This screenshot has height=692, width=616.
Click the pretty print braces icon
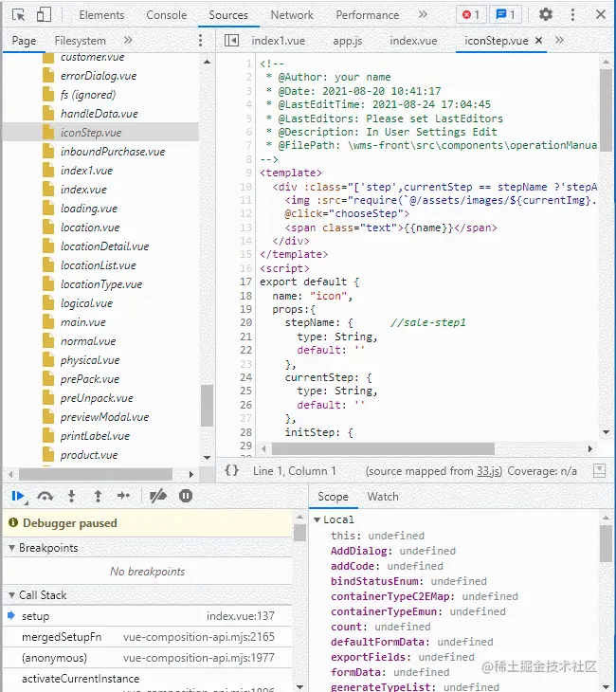[231, 470]
